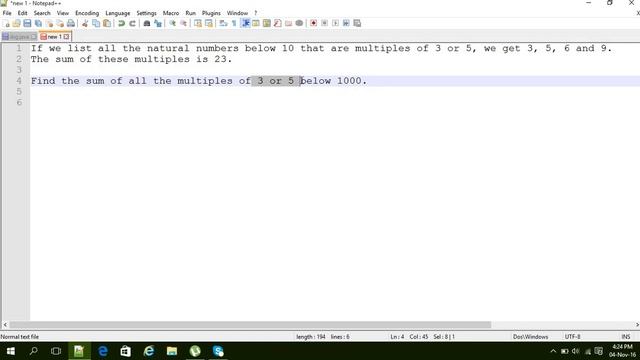
Task: Open the Encoding menu
Action: click(x=87, y=13)
